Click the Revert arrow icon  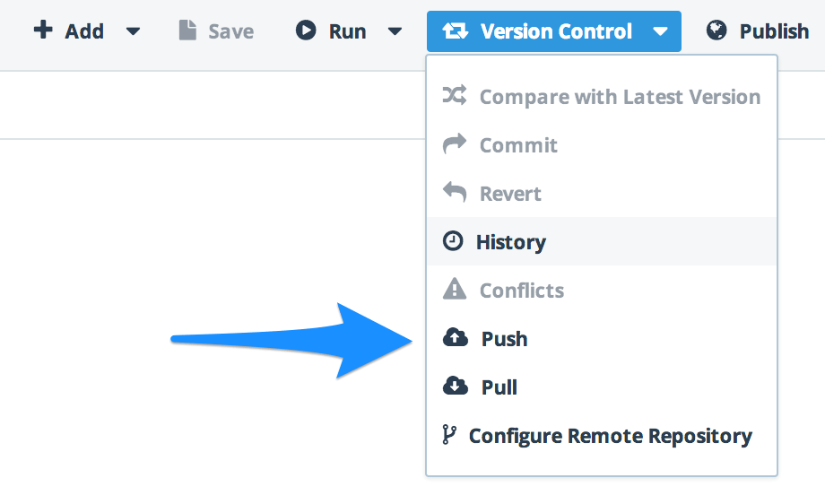point(455,192)
